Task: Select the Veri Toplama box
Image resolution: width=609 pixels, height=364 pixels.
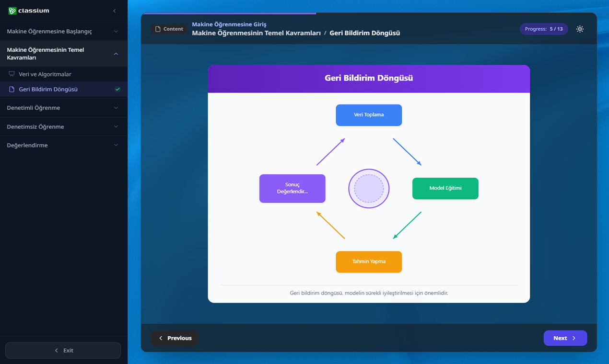Action: click(369, 115)
